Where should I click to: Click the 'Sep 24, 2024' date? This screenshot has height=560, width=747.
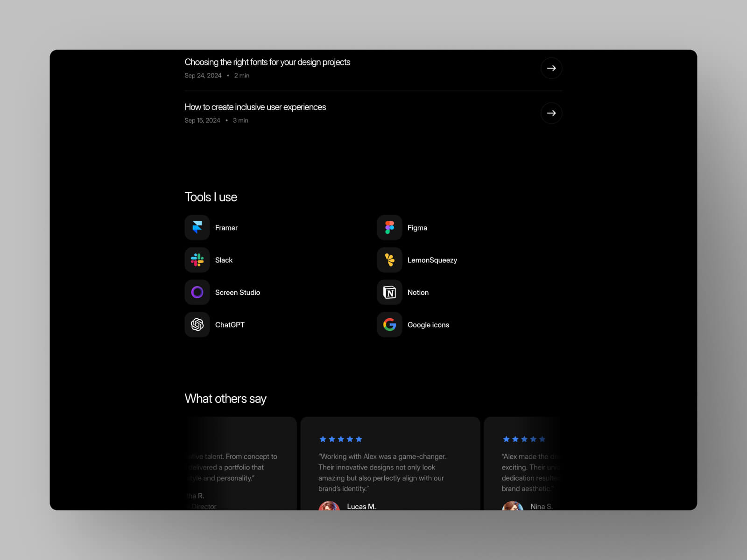tap(203, 76)
